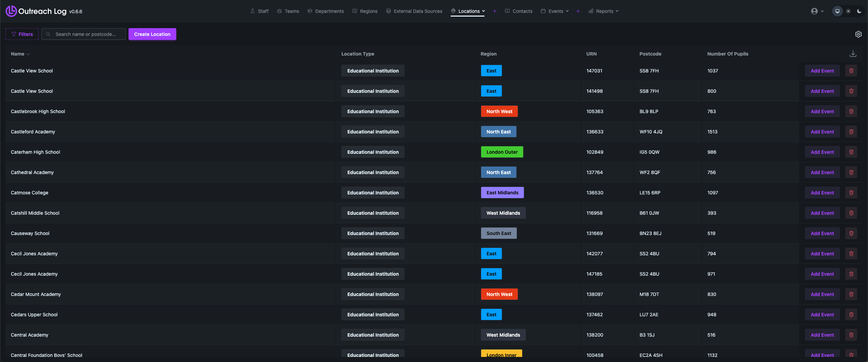Click the Create Location button
868x362 pixels.
coord(152,34)
